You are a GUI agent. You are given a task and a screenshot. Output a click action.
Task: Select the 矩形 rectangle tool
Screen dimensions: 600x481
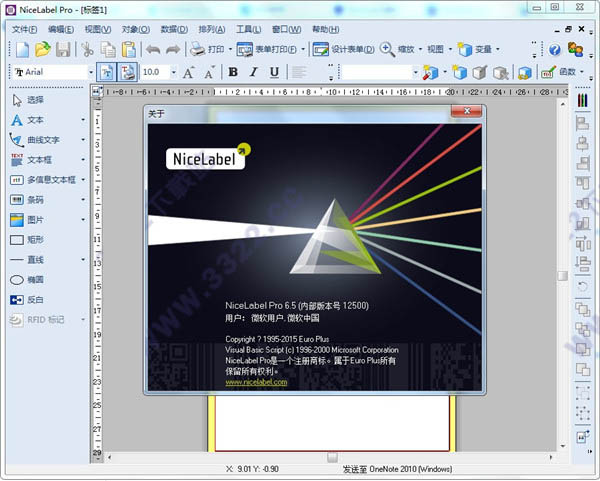[x=27, y=240]
